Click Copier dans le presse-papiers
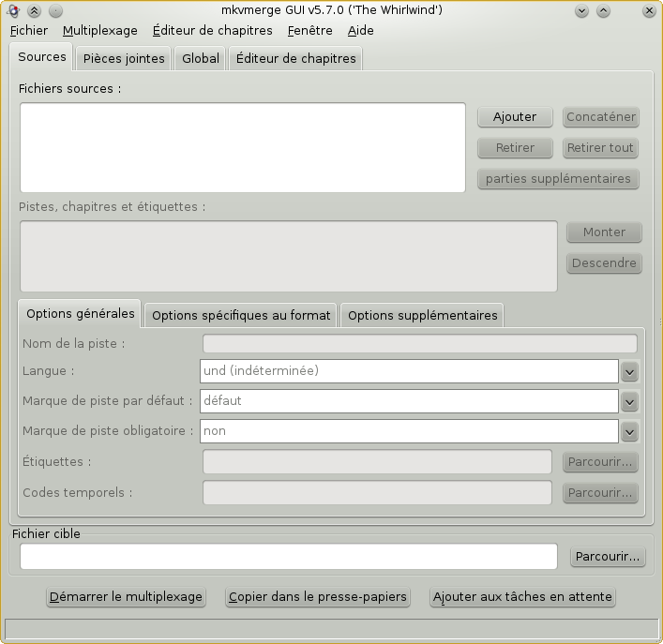Screen dimensions: 663x644 click(x=318, y=597)
